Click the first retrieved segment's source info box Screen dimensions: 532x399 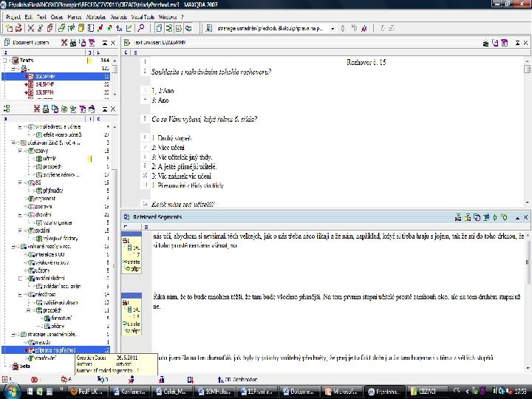click(x=132, y=254)
